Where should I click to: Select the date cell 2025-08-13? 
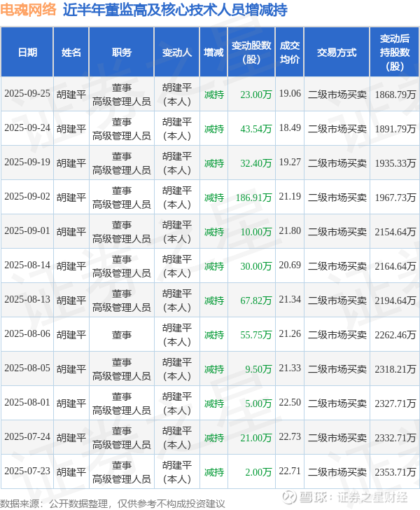(27, 300)
